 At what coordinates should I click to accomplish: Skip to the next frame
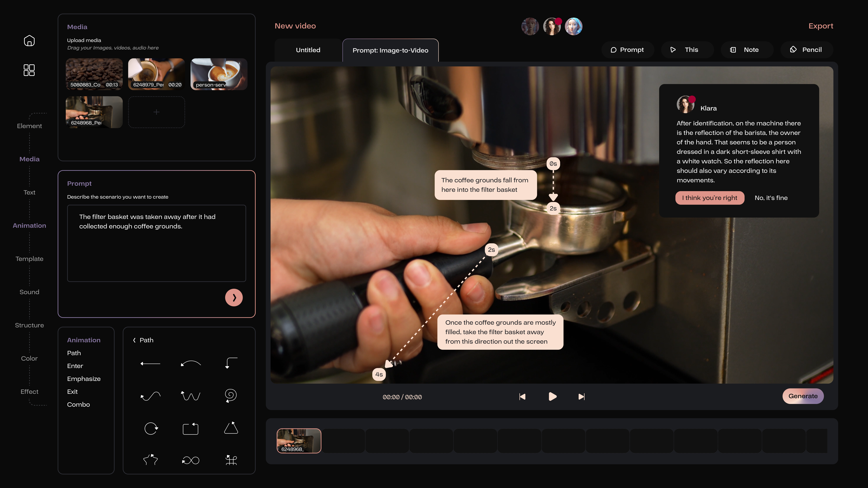(x=581, y=397)
